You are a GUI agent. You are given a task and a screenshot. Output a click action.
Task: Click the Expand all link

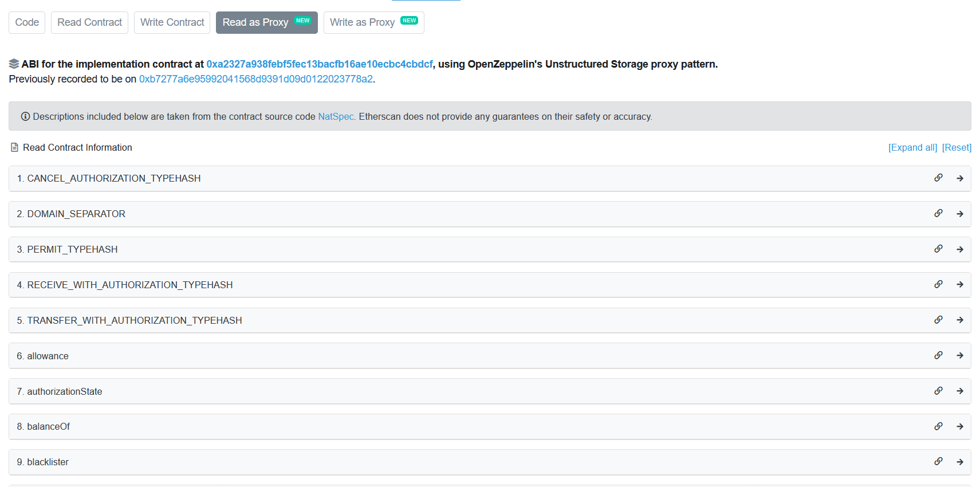(912, 148)
